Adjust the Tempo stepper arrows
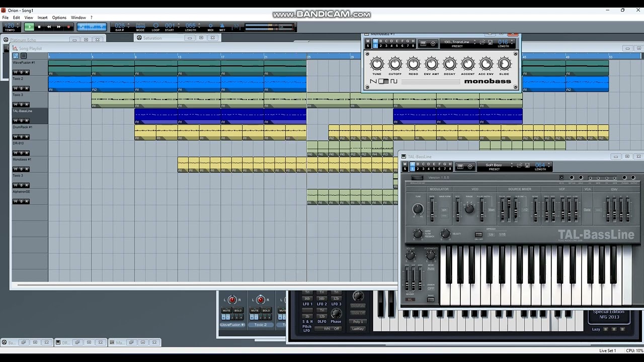This screenshot has width=644, height=362. click(18, 25)
